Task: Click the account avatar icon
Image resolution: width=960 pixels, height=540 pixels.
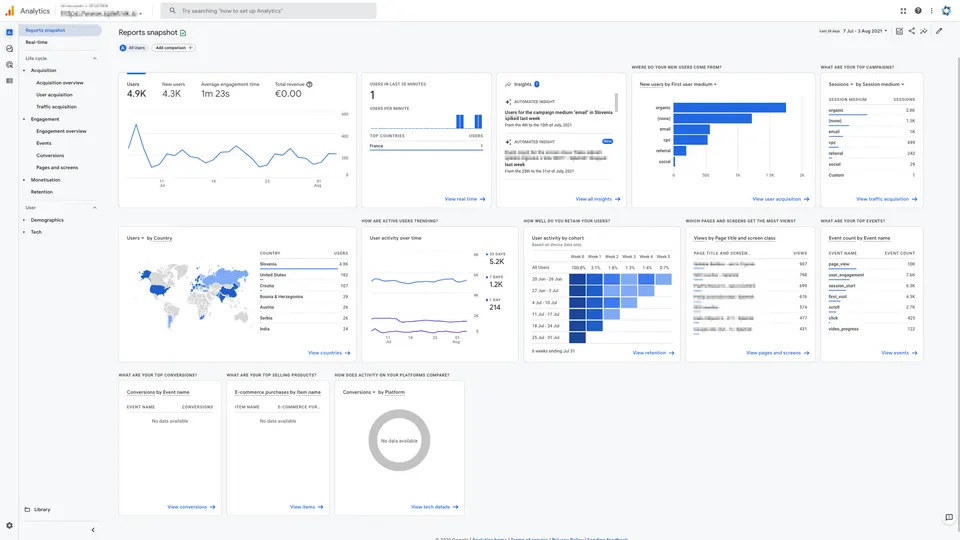Action: 947,10
